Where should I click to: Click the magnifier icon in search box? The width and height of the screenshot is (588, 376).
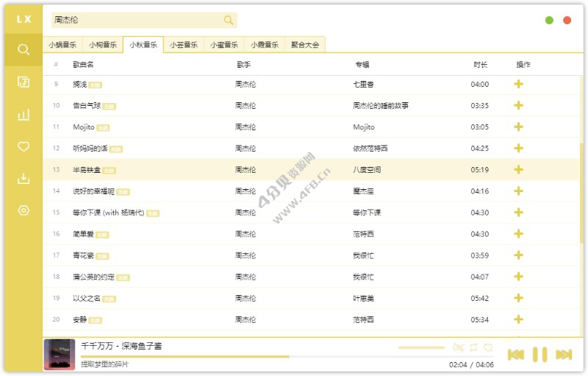click(229, 21)
